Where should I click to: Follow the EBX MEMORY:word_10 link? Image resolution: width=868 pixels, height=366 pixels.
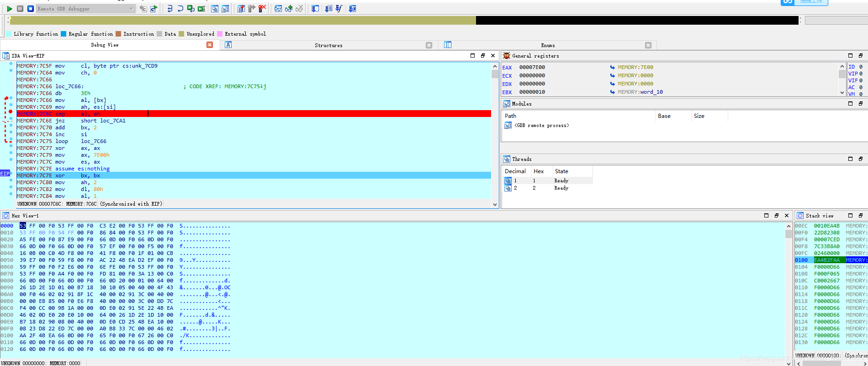tap(640, 92)
